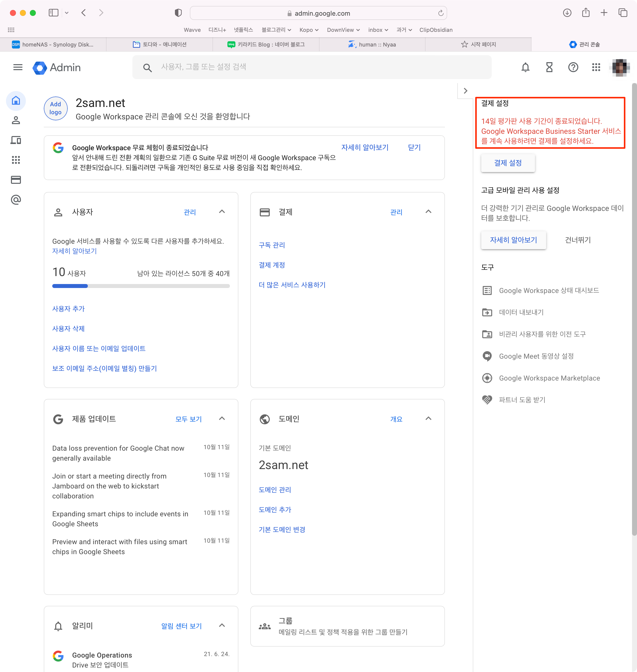Screen dimensions: 637x672
Task: Open the notifications bell icon
Action: [525, 67]
